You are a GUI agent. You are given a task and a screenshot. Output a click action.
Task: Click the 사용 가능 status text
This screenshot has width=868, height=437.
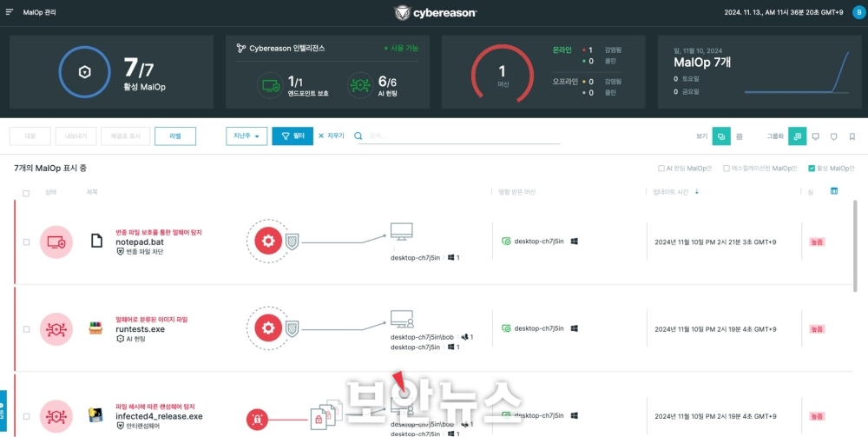[x=404, y=48]
